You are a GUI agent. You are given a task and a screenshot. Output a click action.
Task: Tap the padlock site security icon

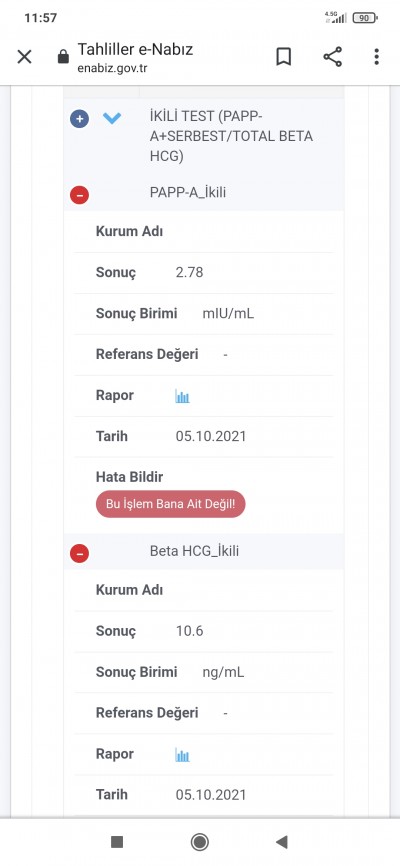(64, 57)
